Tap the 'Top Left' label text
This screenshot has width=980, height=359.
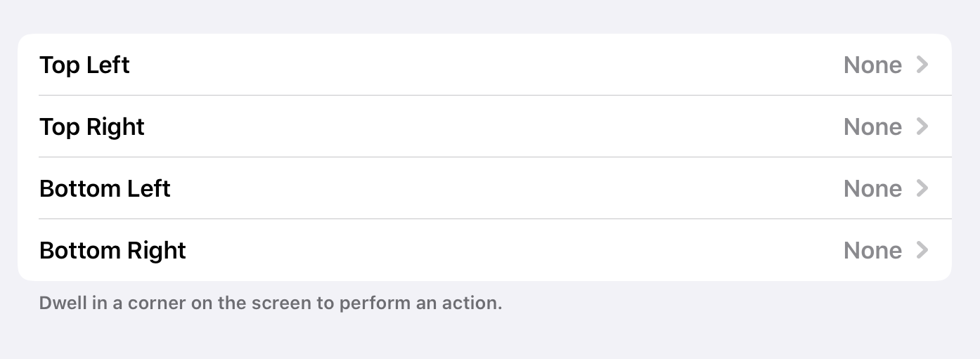coord(84,65)
